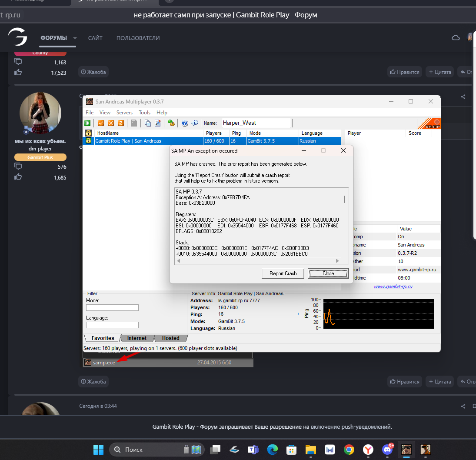Click the Name field containing Harper_West
The image size is (476, 460).
[256, 123]
